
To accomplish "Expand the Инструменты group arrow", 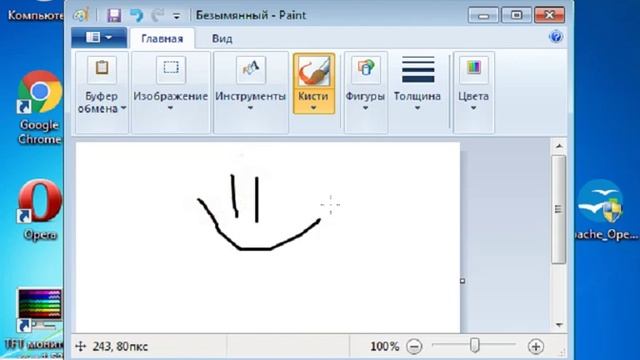I will (x=250, y=108).
